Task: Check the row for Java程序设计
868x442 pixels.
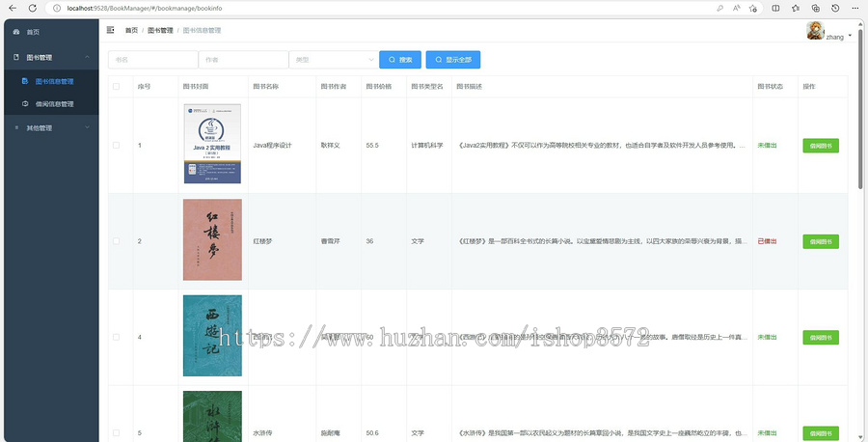Action: coord(117,145)
